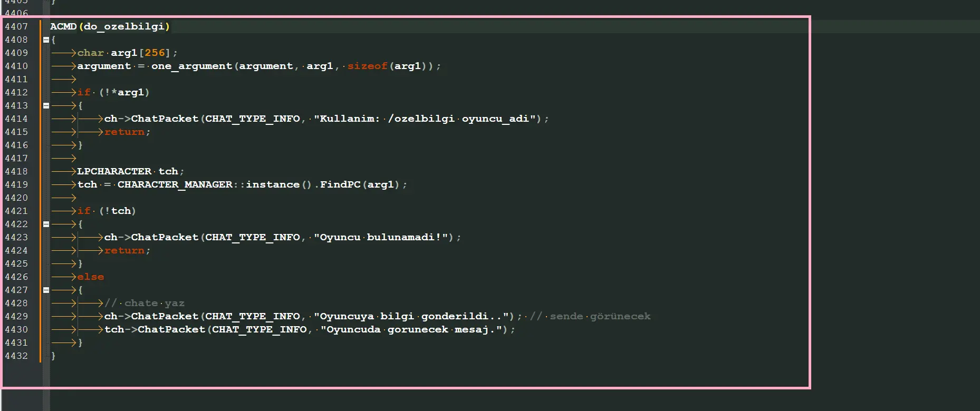980x411 pixels.
Task: Click the sizeof keyword on line 4410
Action: click(367, 66)
